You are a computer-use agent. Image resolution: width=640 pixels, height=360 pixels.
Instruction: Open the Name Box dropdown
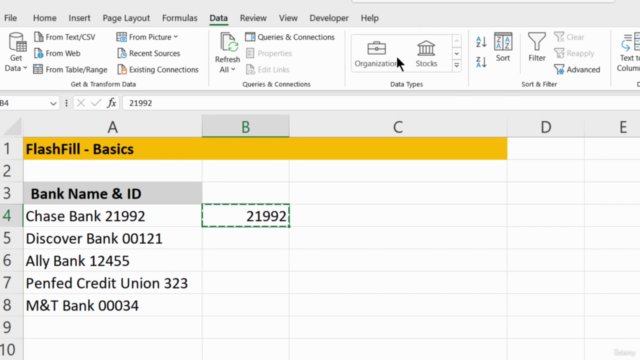[x=53, y=103]
